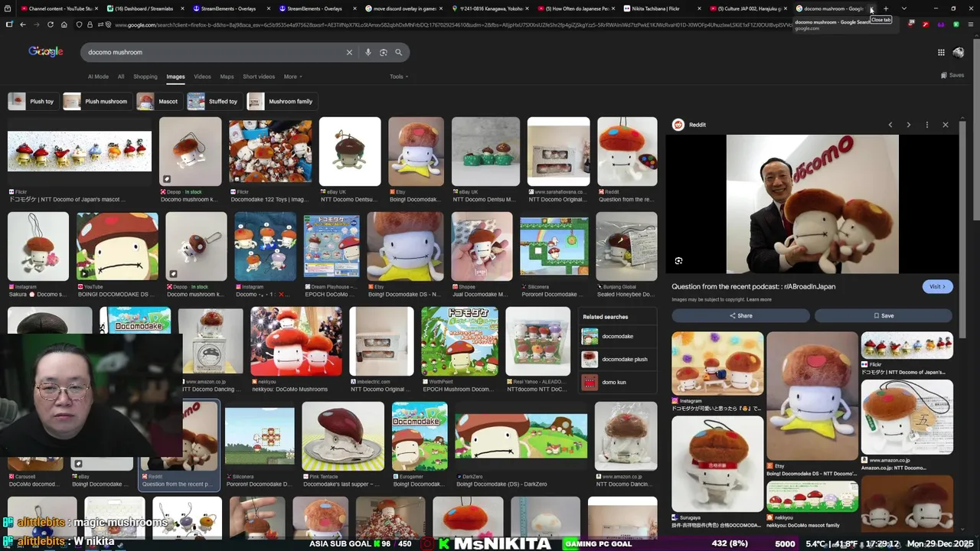This screenshot has width=980, height=551.
Task: Open the Learn more copyright link
Action: (759, 299)
